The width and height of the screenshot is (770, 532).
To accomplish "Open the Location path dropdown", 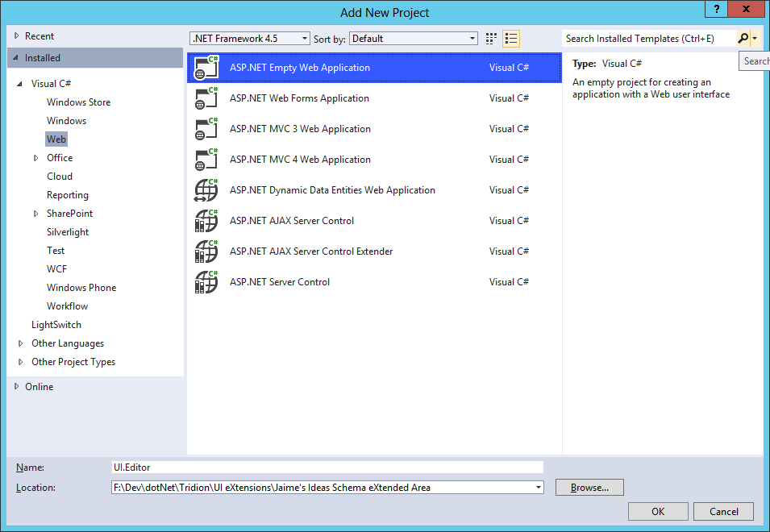I will [x=539, y=488].
